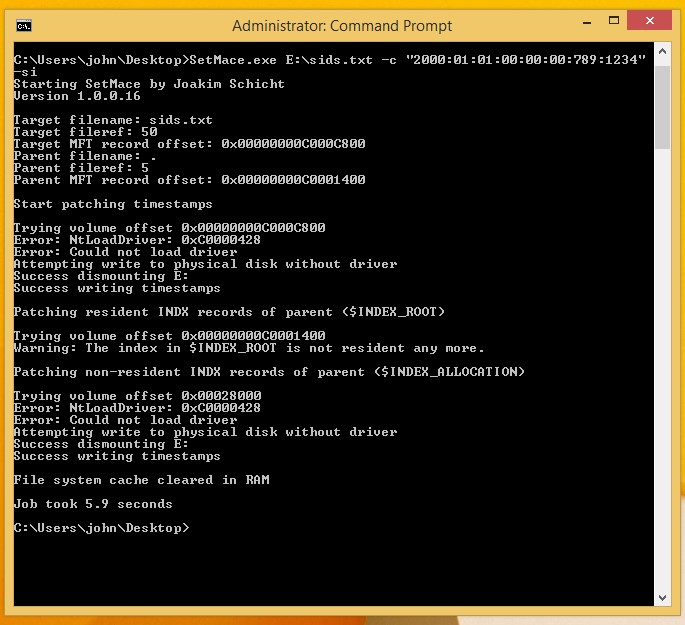Minimize the Command Prompt window
The height and width of the screenshot is (625, 685).
pos(587,22)
